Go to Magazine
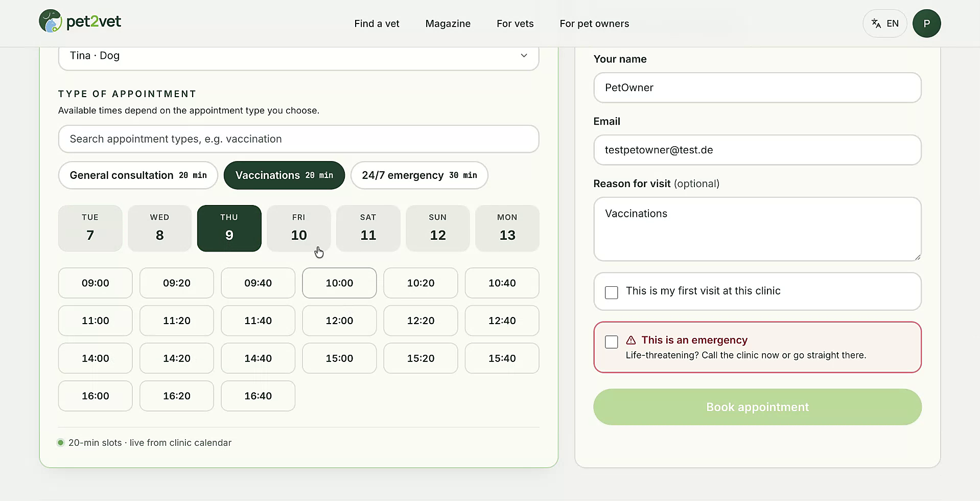980x501 pixels. point(448,24)
